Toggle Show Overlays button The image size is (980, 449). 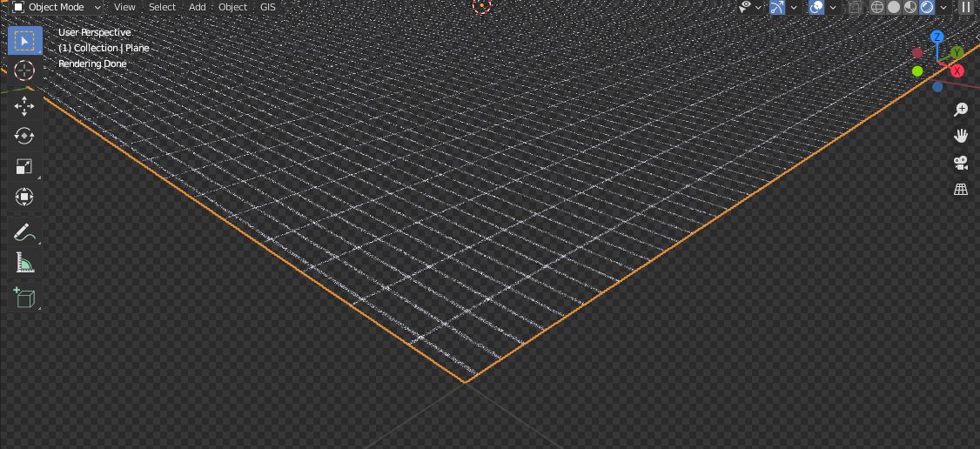pyautogui.click(x=816, y=7)
